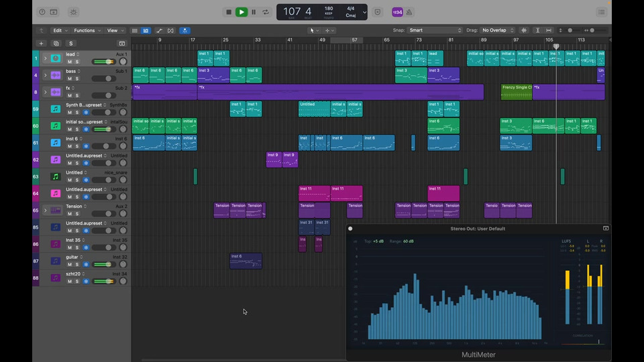Screen dimensions: 644x362
Task: Click the Stop button in transport
Action: [229, 12]
